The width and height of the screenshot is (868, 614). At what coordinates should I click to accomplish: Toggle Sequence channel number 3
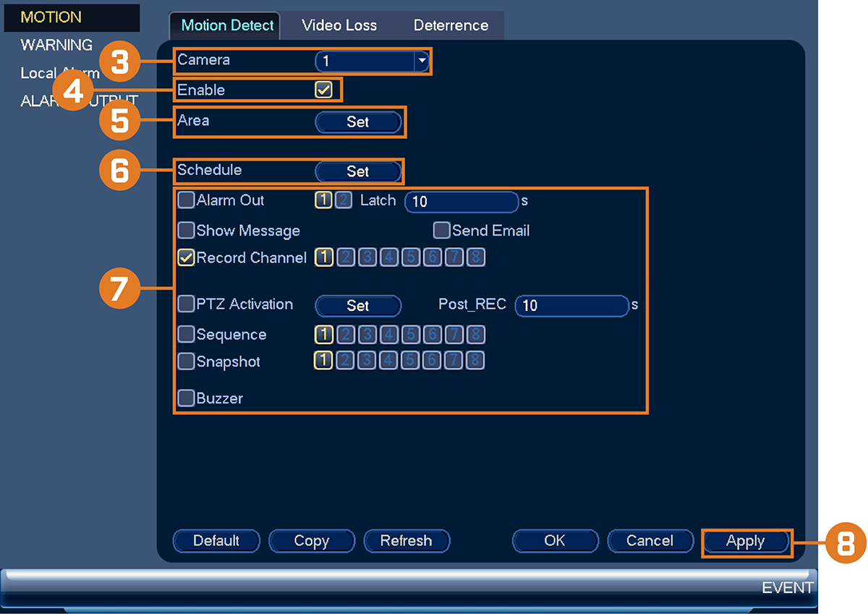click(x=367, y=334)
